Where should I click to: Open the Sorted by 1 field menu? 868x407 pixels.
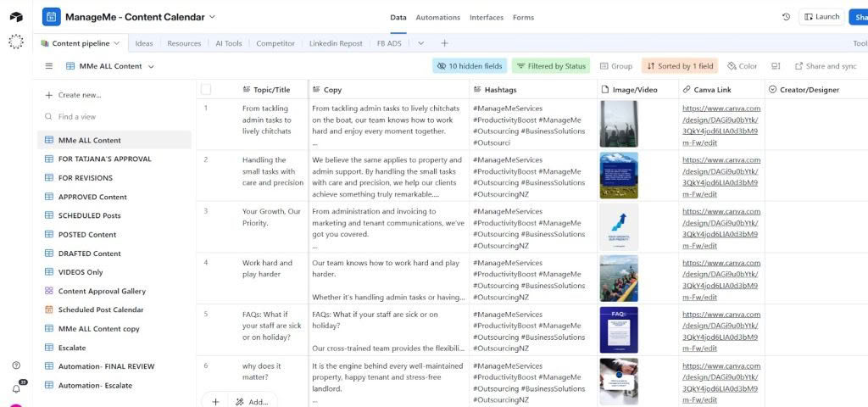(680, 66)
